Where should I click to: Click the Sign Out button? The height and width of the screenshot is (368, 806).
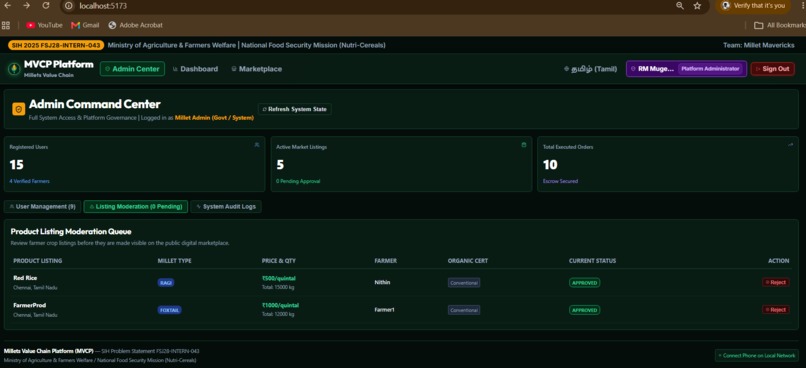click(773, 69)
